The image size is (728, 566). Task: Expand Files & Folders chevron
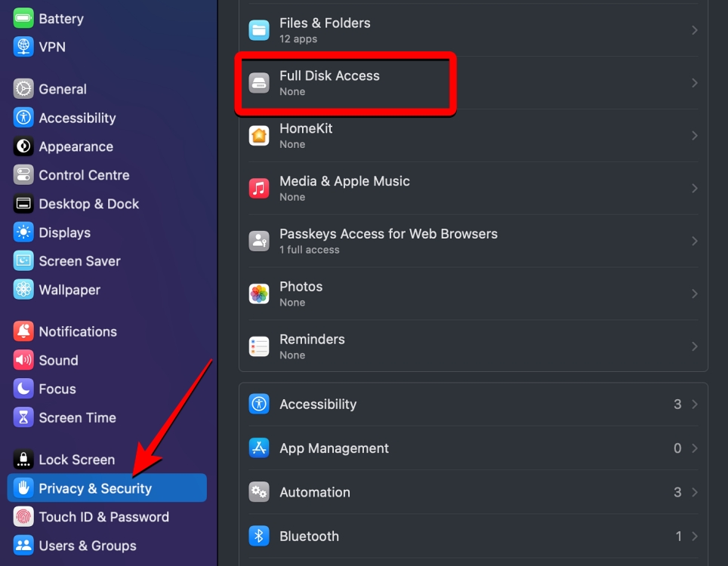694,30
